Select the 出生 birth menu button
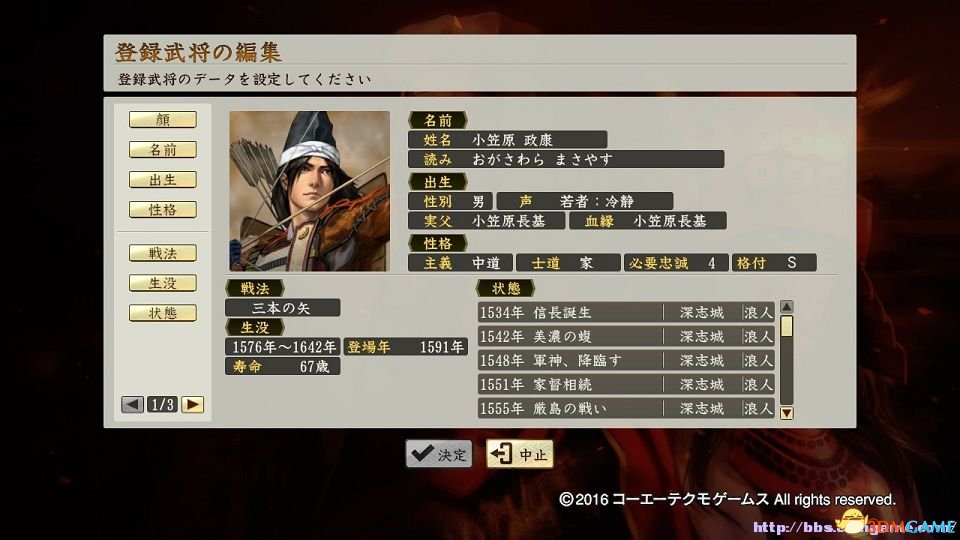The height and width of the screenshot is (540, 960). [163, 179]
